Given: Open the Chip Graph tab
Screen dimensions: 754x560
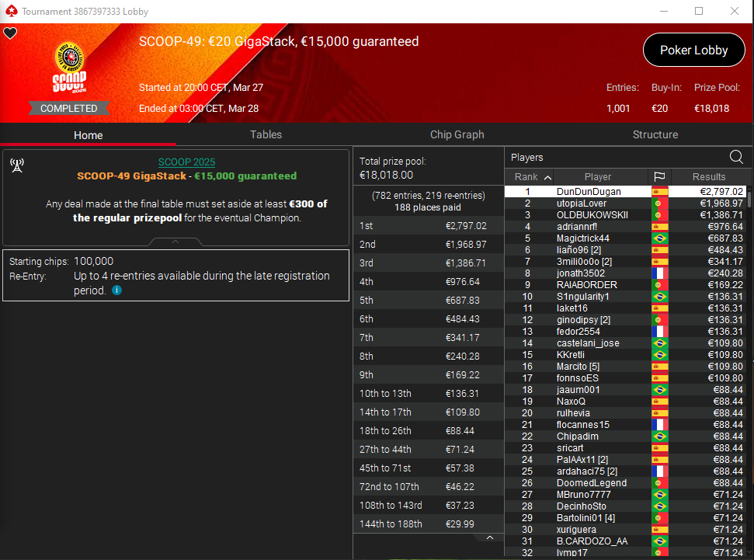Looking at the screenshot, I should pyautogui.click(x=457, y=134).
